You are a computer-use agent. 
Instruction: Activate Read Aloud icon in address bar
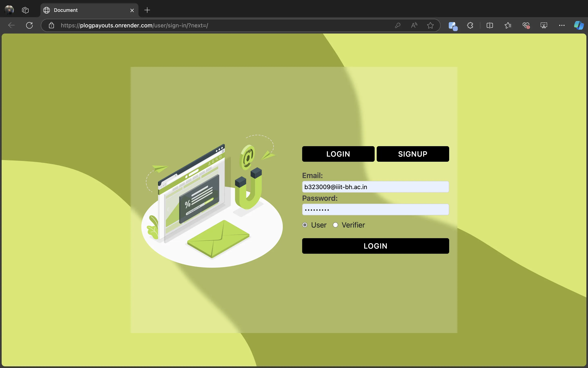pos(414,25)
